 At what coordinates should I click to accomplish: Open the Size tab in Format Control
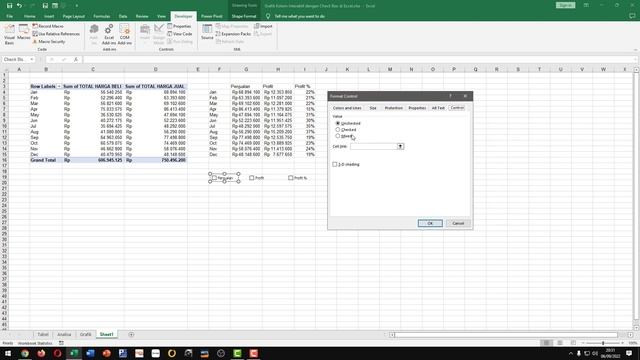tap(373, 108)
